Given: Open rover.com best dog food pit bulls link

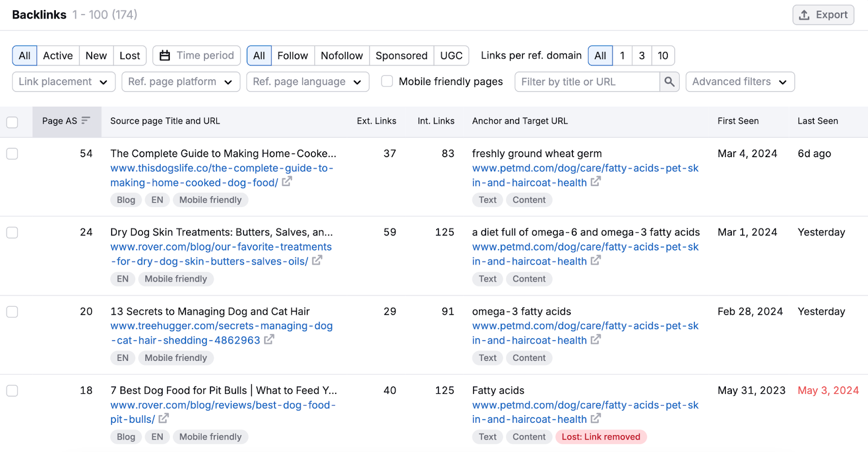Looking at the screenshot, I should 223,412.
